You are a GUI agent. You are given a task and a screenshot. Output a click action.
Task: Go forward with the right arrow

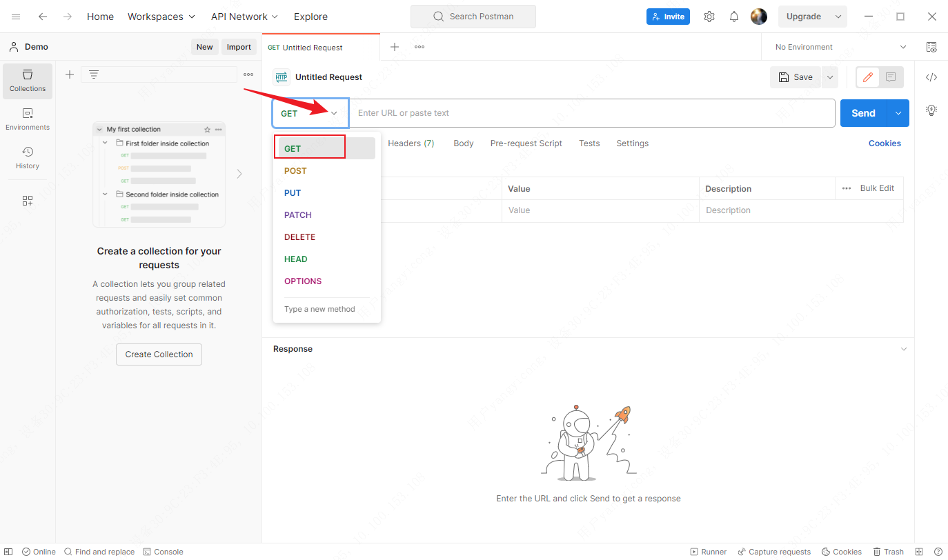pyautogui.click(x=68, y=17)
